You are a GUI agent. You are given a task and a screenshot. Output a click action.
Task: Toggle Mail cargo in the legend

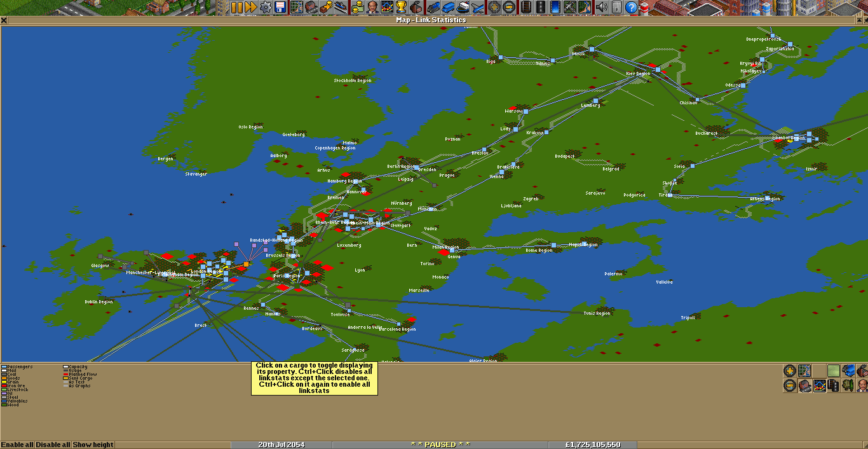pos(10,371)
